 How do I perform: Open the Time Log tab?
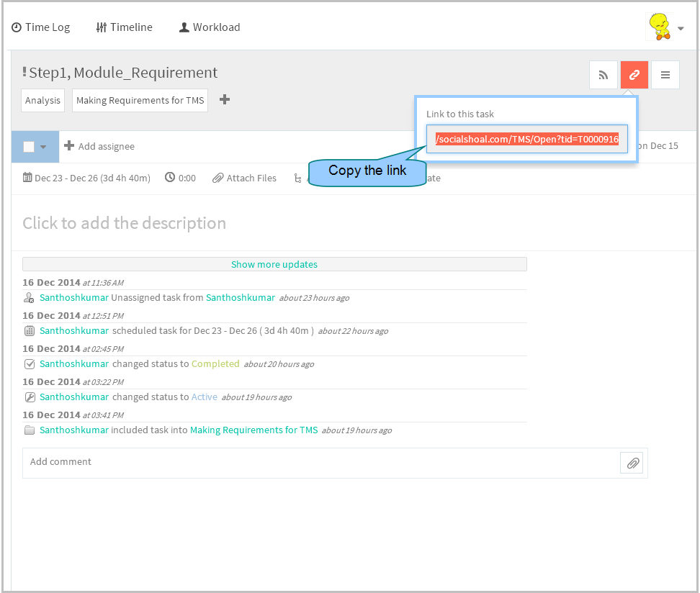pyautogui.click(x=40, y=27)
